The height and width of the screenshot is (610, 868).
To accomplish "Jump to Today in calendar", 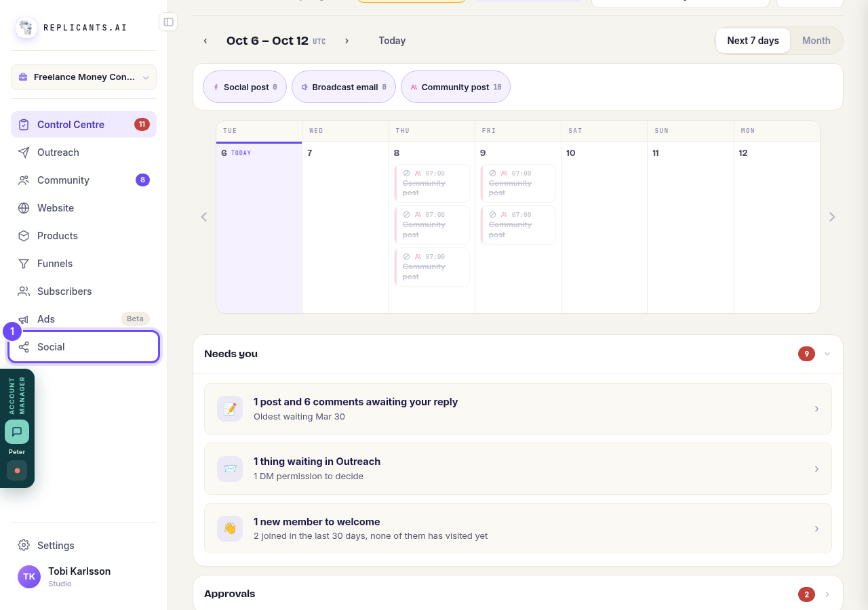I will point(392,41).
